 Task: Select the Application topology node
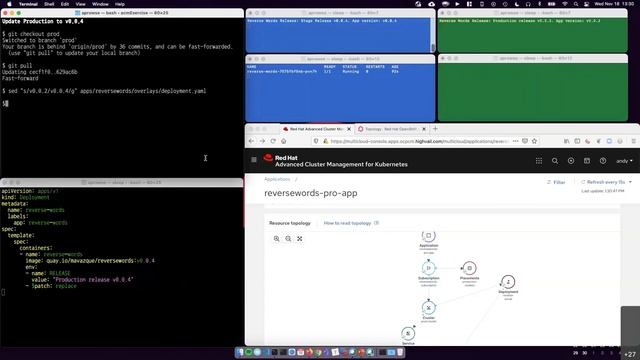point(429,236)
